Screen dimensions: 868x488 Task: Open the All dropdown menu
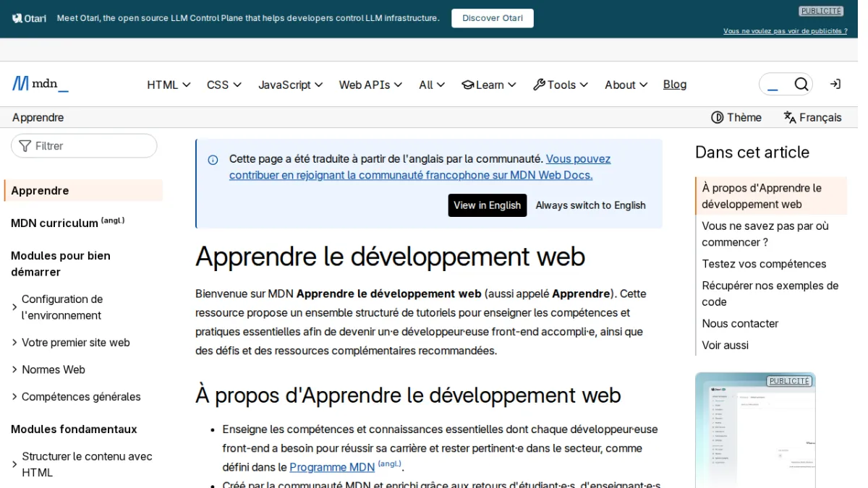(x=432, y=85)
